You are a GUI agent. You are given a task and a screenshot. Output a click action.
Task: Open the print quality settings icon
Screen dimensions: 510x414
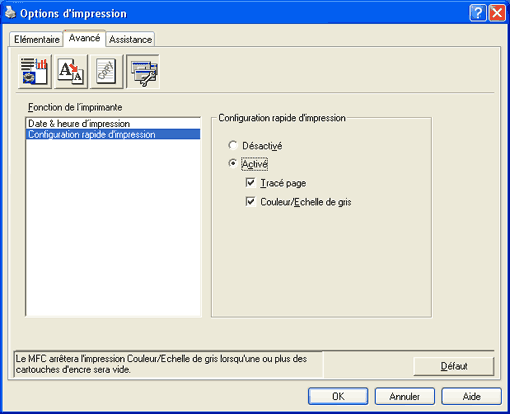[35, 71]
